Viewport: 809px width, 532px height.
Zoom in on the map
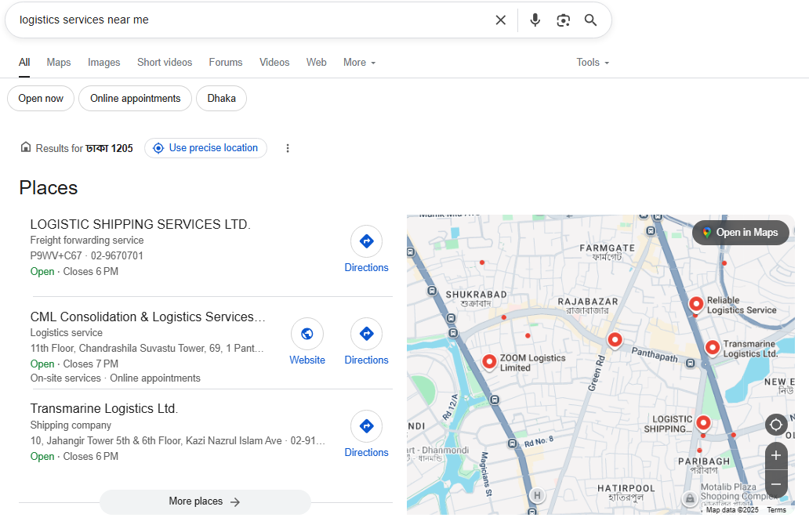coord(775,456)
